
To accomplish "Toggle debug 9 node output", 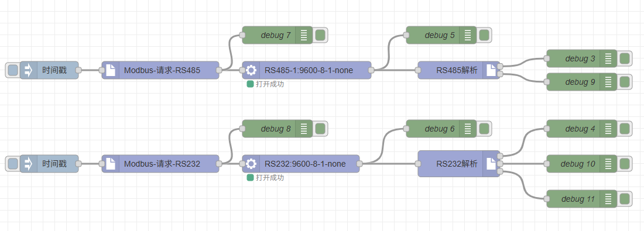I will click(x=625, y=82).
